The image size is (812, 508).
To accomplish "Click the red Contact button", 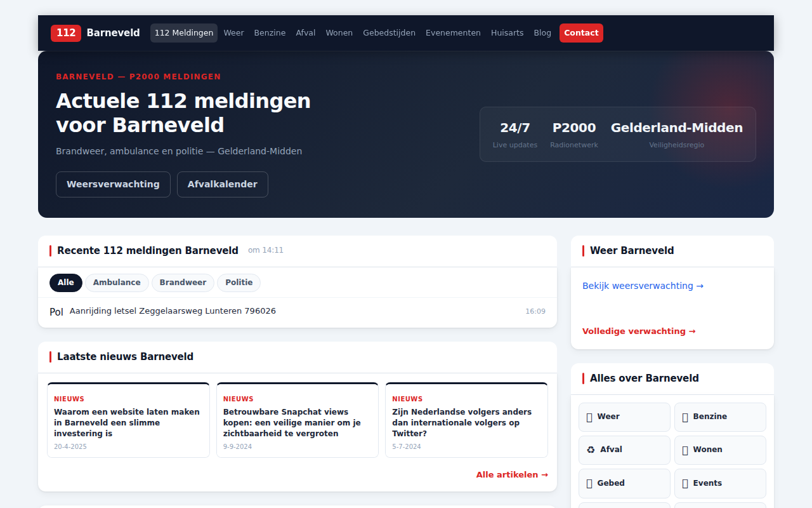I will [x=581, y=33].
